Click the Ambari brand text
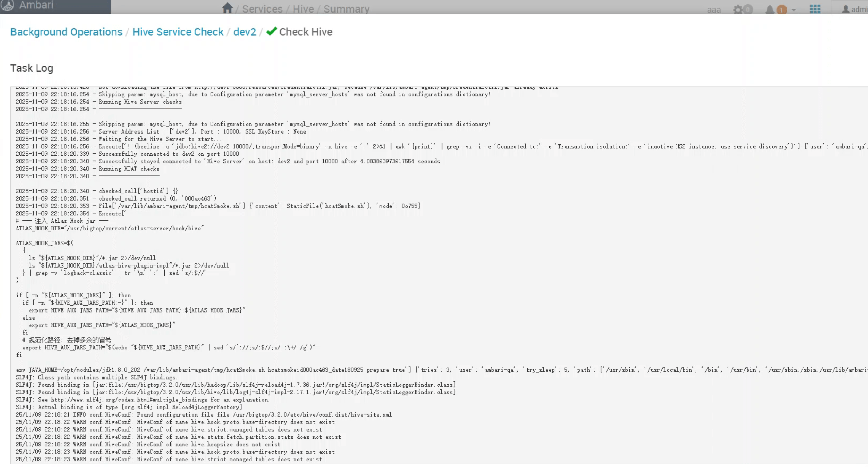Image resolution: width=868 pixels, height=467 pixels. click(x=36, y=5)
